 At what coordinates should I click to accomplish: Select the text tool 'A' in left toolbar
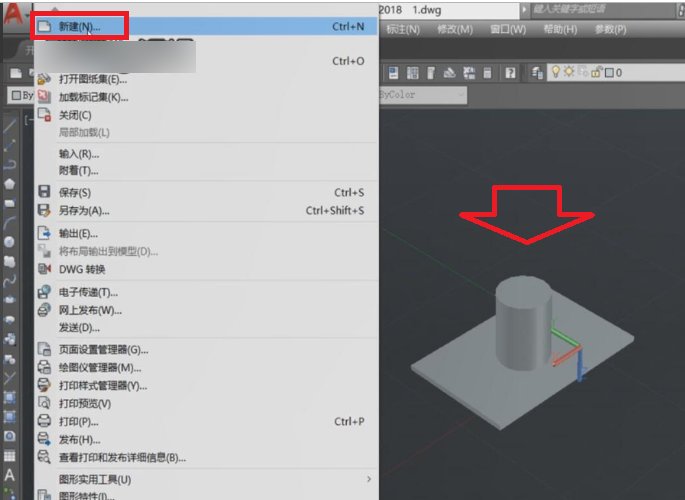9,475
